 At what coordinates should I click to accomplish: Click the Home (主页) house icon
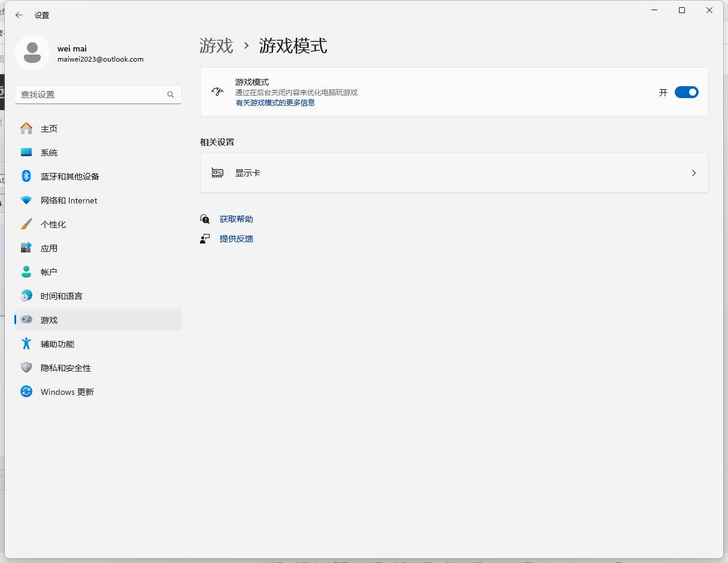coord(26,129)
